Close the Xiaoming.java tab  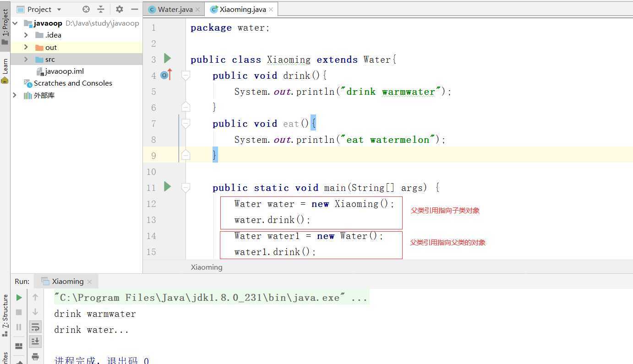pos(271,10)
